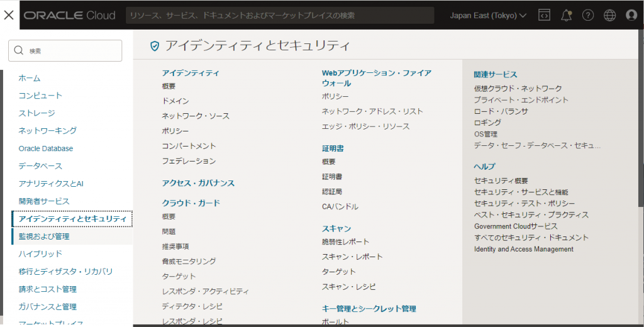Open 証明書 section heading link
The image size is (644, 327).
click(333, 148)
